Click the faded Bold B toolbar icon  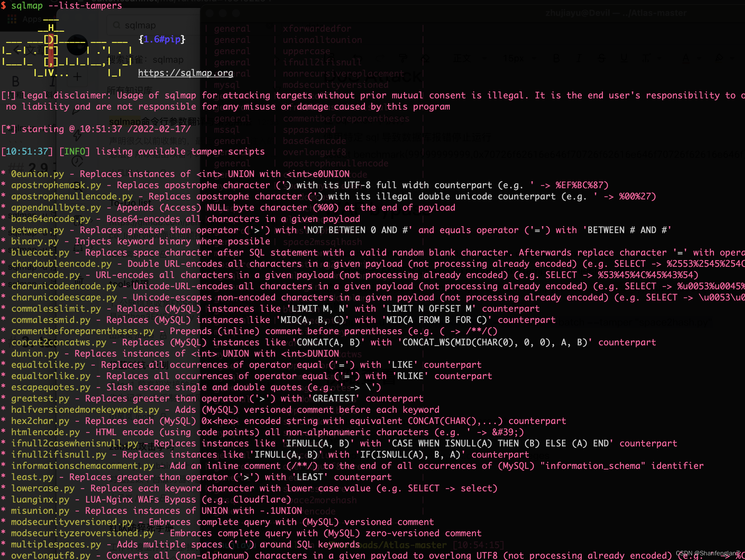coord(556,58)
